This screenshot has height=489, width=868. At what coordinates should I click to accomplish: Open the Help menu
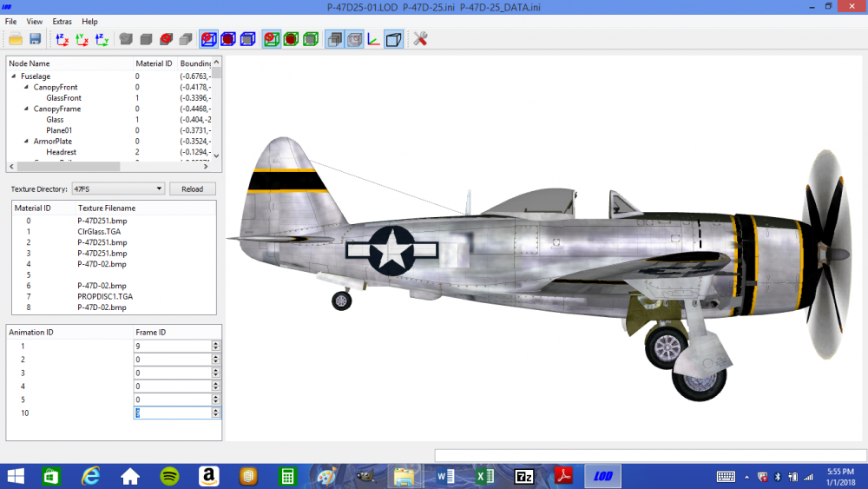click(x=89, y=22)
